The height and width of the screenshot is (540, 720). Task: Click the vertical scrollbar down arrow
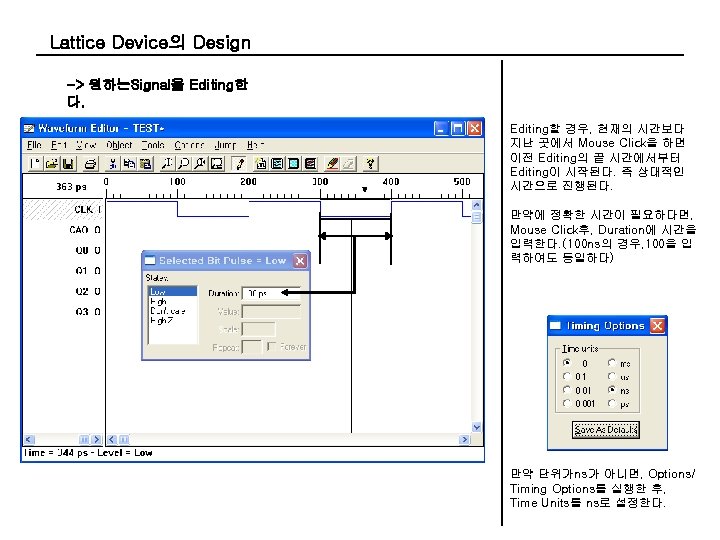click(477, 427)
